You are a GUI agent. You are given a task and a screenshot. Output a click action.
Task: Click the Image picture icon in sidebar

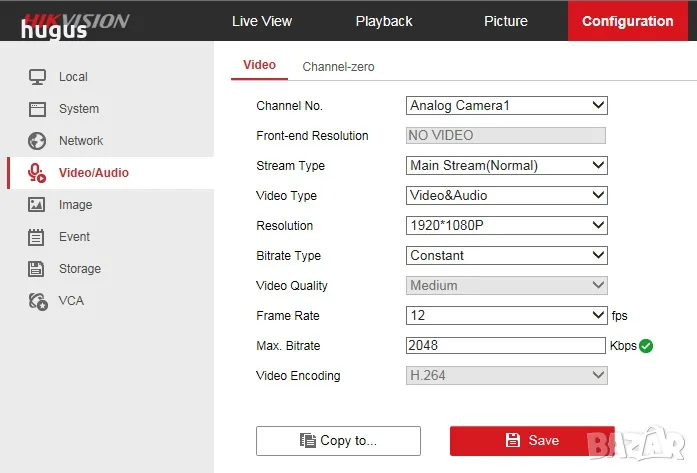(x=37, y=205)
